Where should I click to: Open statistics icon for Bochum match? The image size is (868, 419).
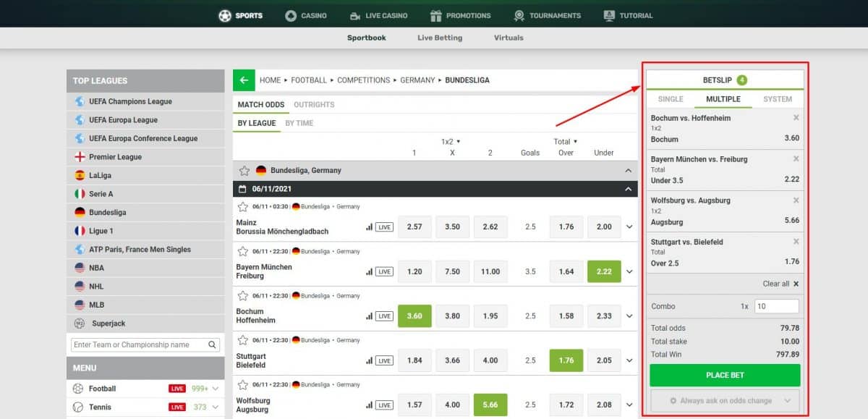tap(370, 316)
